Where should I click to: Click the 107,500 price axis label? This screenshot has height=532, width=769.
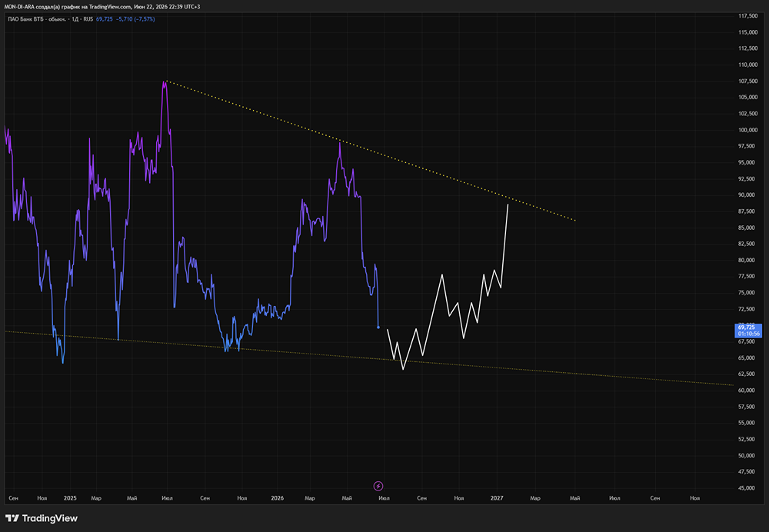[748, 81]
